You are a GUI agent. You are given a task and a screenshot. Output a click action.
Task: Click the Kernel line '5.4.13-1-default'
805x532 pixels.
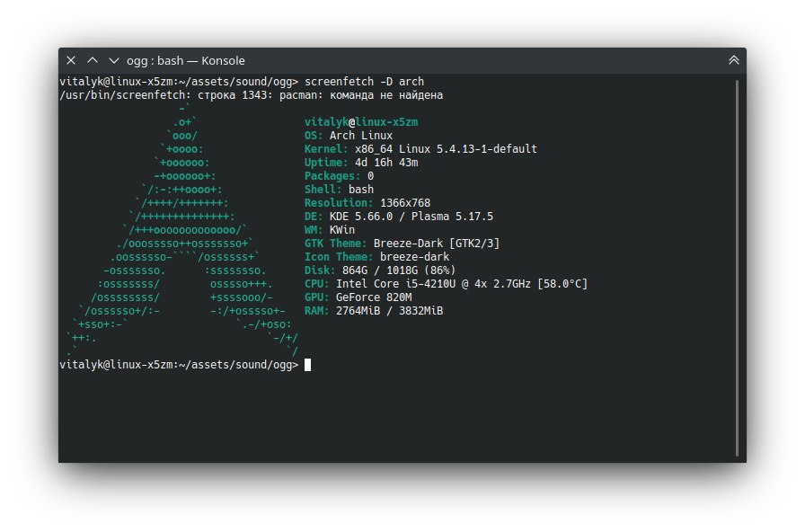(x=420, y=149)
